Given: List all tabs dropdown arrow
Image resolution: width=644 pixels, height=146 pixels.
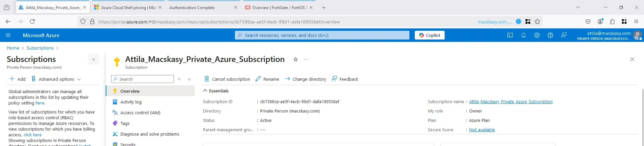Looking at the screenshot, I should point(578,7).
